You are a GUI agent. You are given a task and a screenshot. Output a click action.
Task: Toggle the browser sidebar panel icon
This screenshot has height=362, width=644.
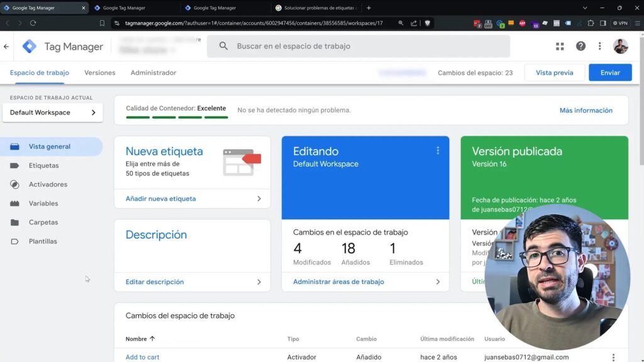pyautogui.click(x=603, y=23)
